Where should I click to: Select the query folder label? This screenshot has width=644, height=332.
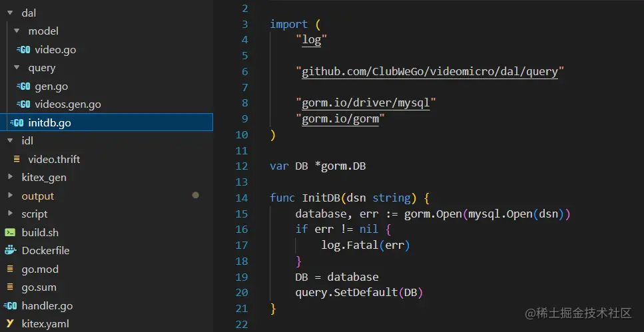coord(42,68)
